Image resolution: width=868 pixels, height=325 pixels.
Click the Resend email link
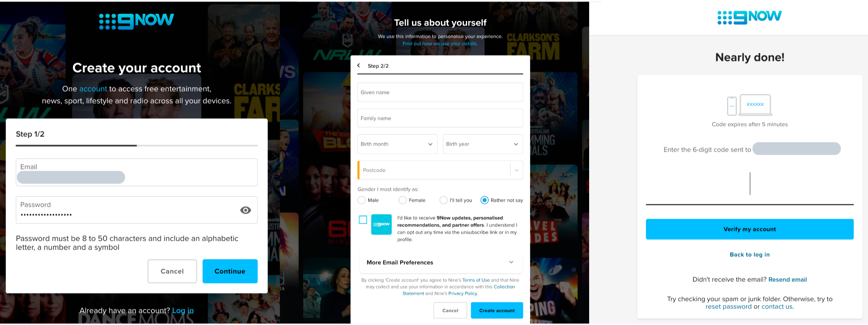click(787, 280)
